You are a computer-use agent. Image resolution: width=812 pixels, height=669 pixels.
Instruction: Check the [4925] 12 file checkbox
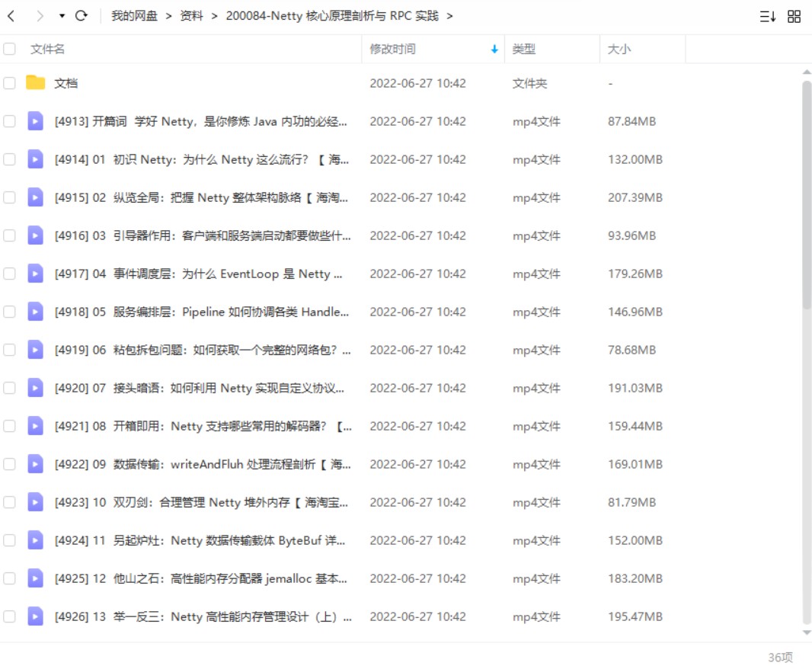(x=9, y=578)
